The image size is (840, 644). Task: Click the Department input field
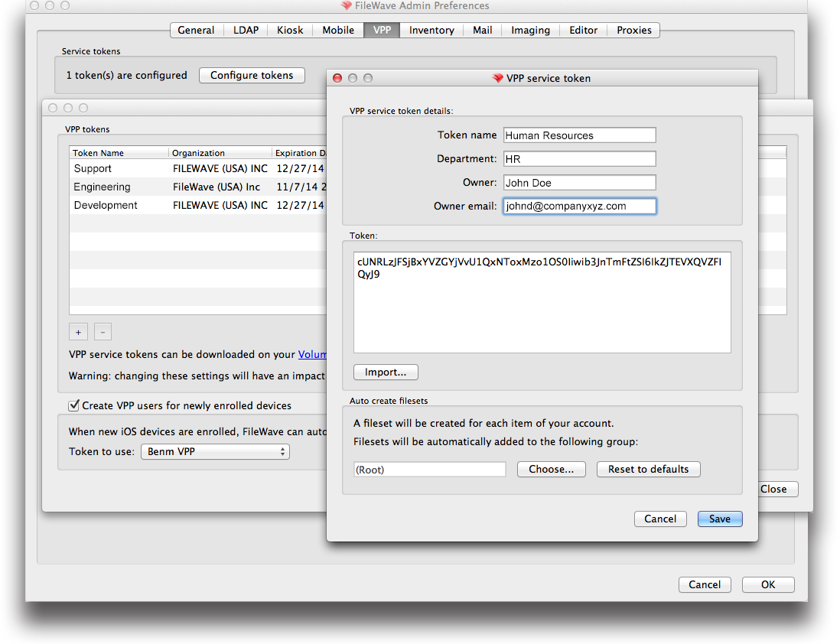[x=580, y=159]
